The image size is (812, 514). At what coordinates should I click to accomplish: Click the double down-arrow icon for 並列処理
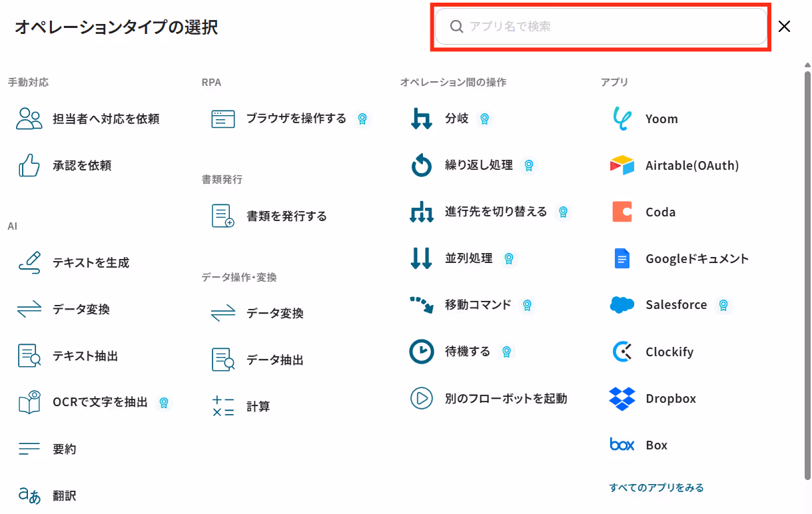coord(421,258)
